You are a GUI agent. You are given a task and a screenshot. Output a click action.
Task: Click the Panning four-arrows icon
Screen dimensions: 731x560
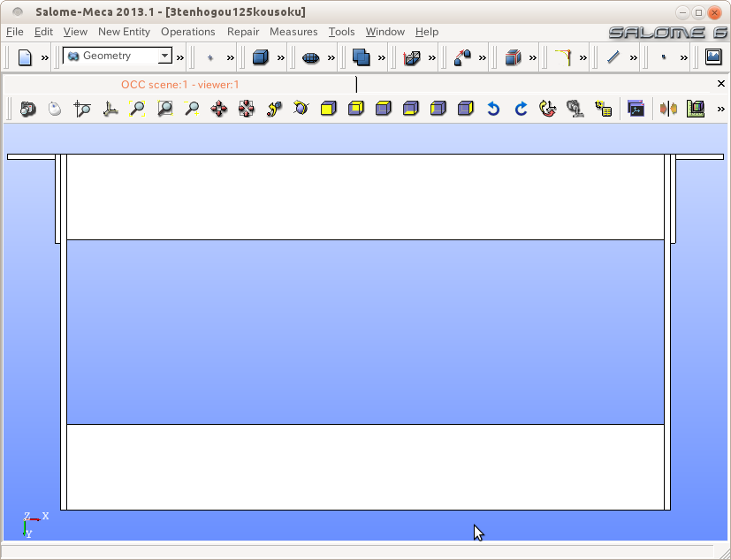[x=219, y=109]
